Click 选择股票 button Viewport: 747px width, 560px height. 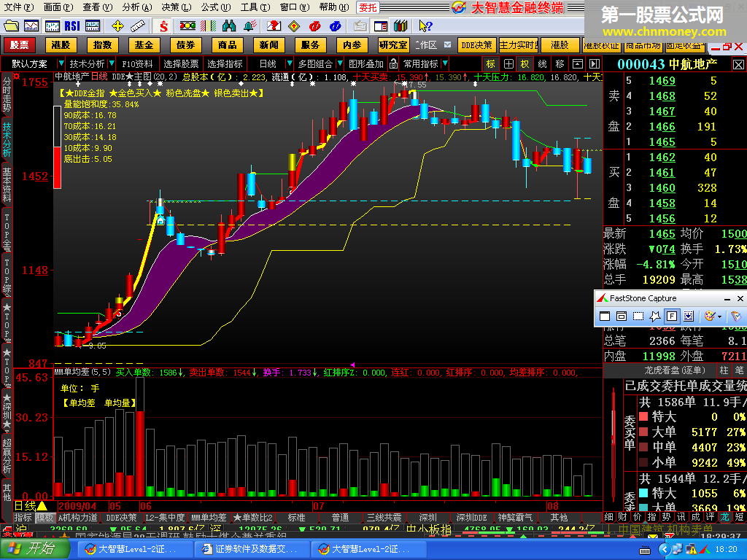point(181,63)
